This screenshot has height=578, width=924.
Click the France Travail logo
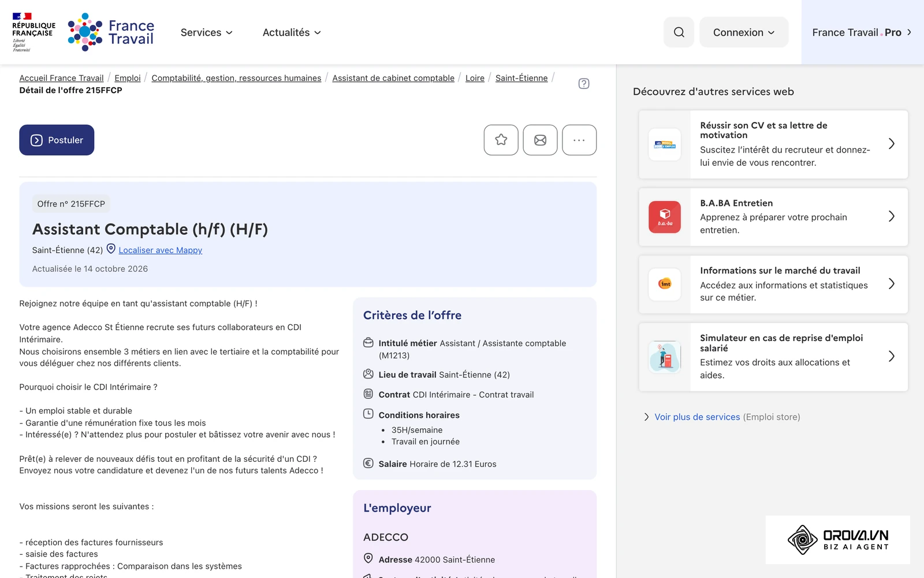111,32
